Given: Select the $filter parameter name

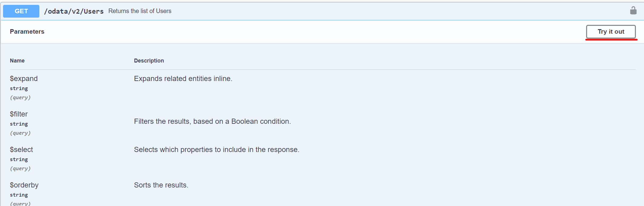Looking at the screenshot, I should pyautogui.click(x=19, y=114).
